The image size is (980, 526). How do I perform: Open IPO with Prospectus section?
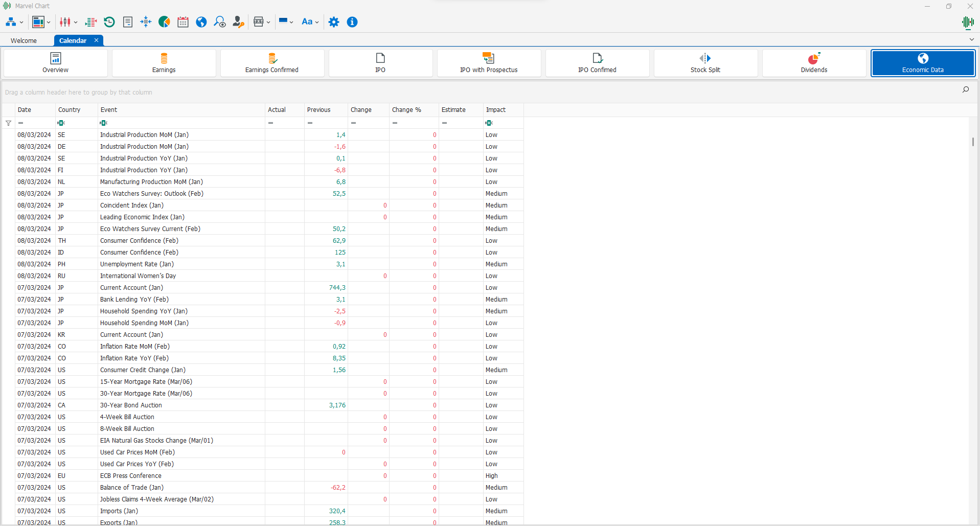tap(489, 63)
